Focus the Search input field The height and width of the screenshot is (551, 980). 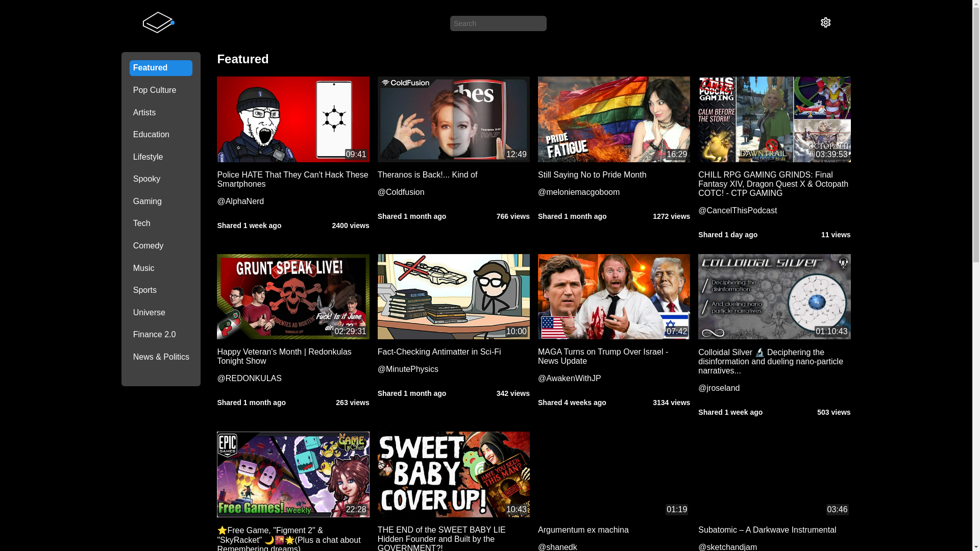click(x=498, y=23)
